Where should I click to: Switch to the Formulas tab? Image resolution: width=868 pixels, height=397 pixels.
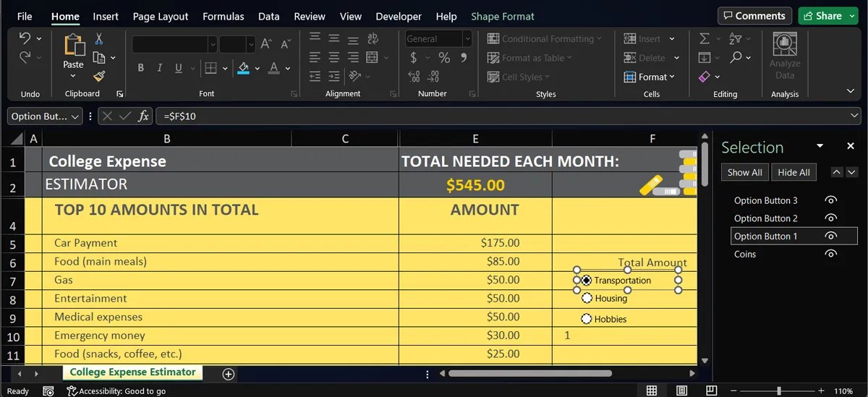coord(223,16)
